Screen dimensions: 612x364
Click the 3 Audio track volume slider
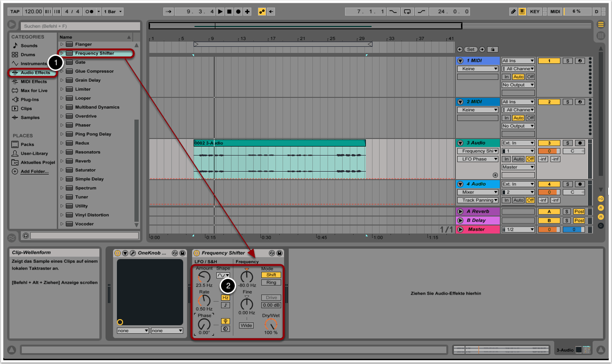549,151
